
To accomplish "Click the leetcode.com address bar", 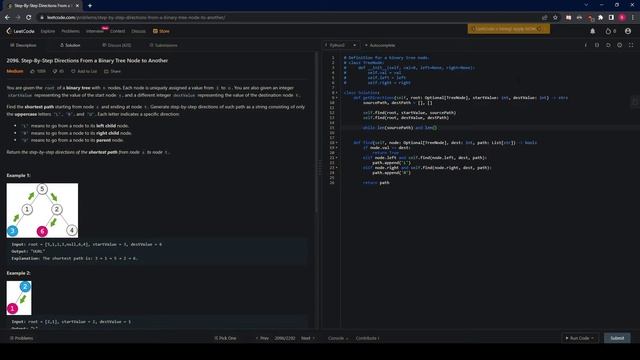I will tap(286, 18).
